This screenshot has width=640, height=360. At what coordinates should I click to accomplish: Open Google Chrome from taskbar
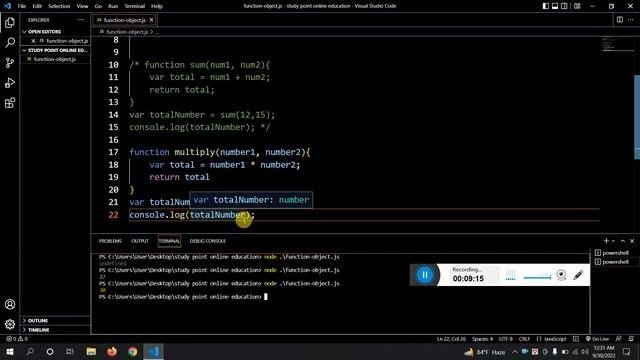[x=132, y=351]
